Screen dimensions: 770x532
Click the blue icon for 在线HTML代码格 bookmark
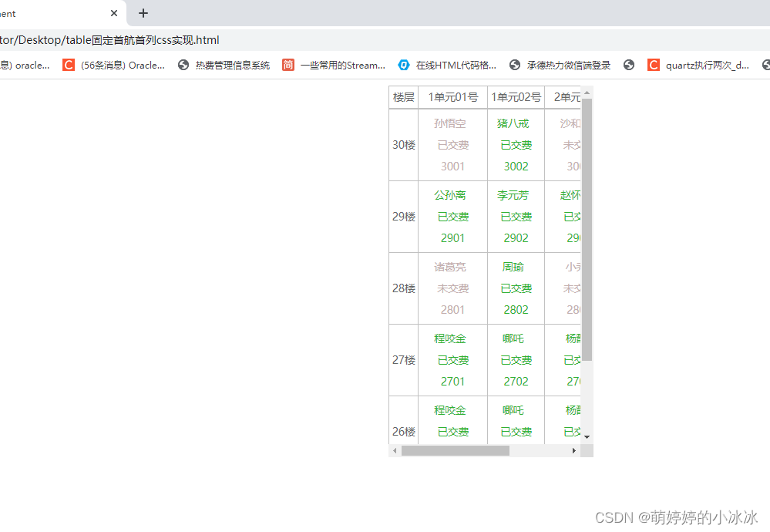tap(403, 65)
